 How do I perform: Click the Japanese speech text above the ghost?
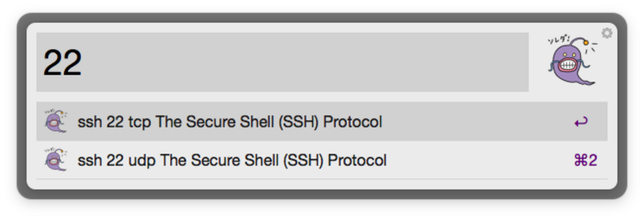pos(559,40)
